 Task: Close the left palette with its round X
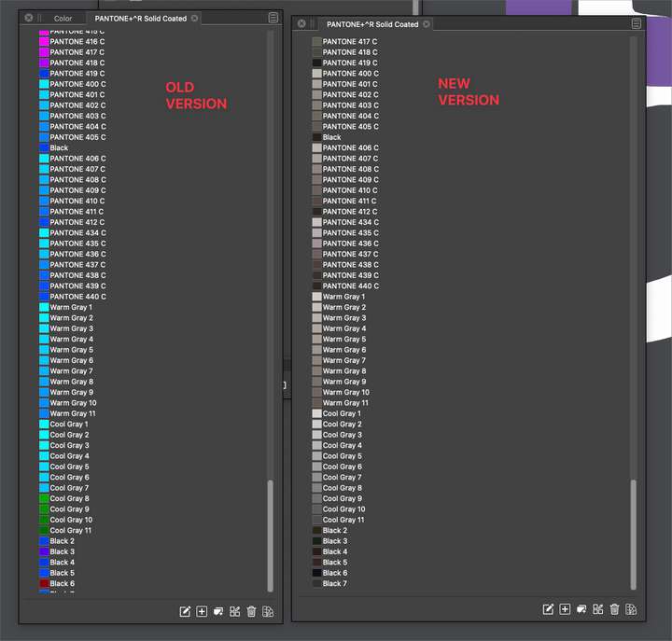(x=29, y=18)
